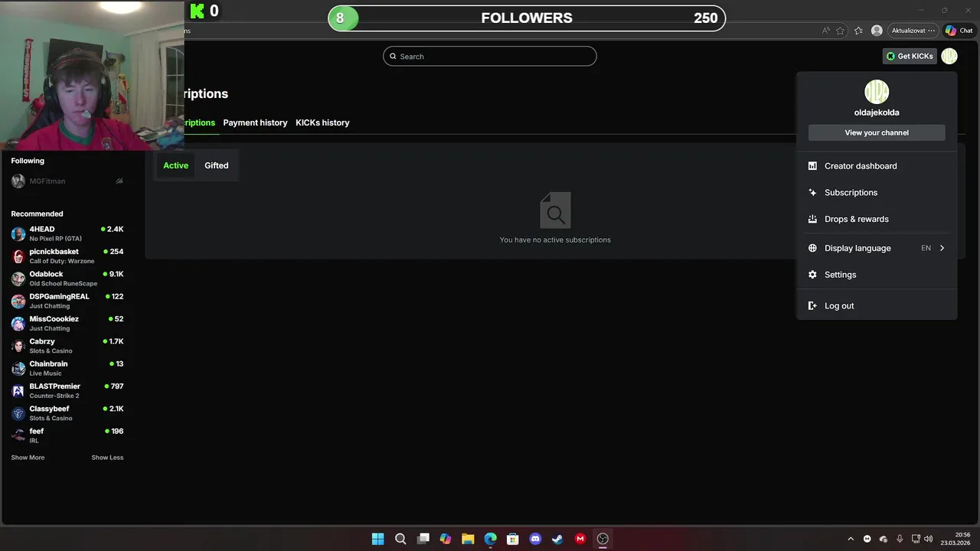
Task: Open Steam from the taskbar
Action: [x=558, y=539]
